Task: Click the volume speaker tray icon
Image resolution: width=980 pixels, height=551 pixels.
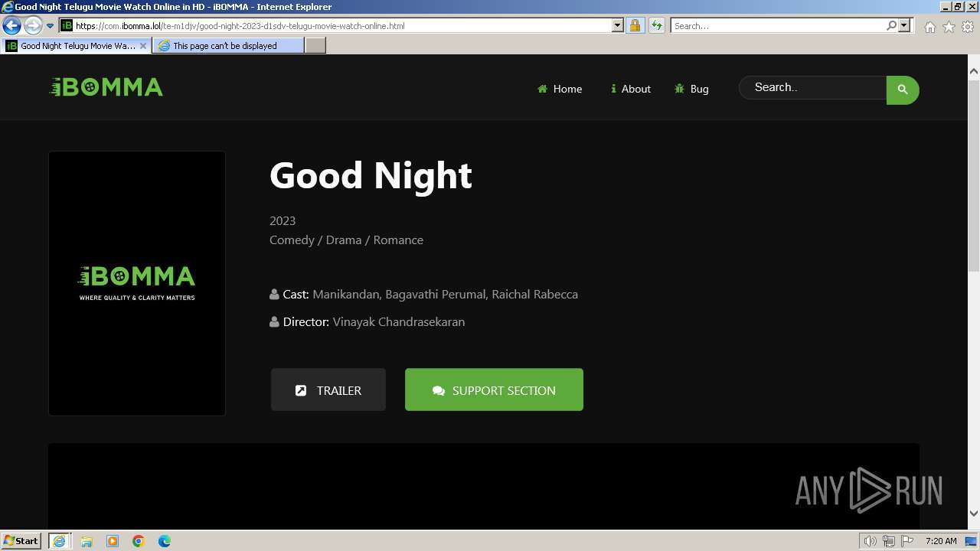Action: click(x=871, y=541)
